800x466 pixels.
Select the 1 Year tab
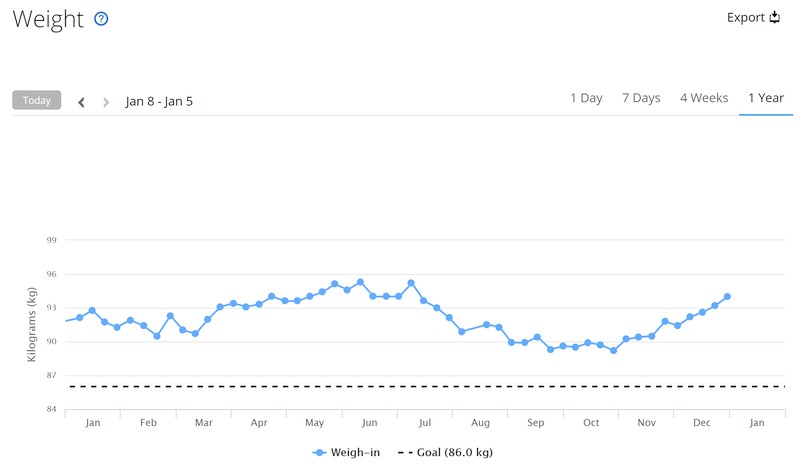[x=765, y=98]
